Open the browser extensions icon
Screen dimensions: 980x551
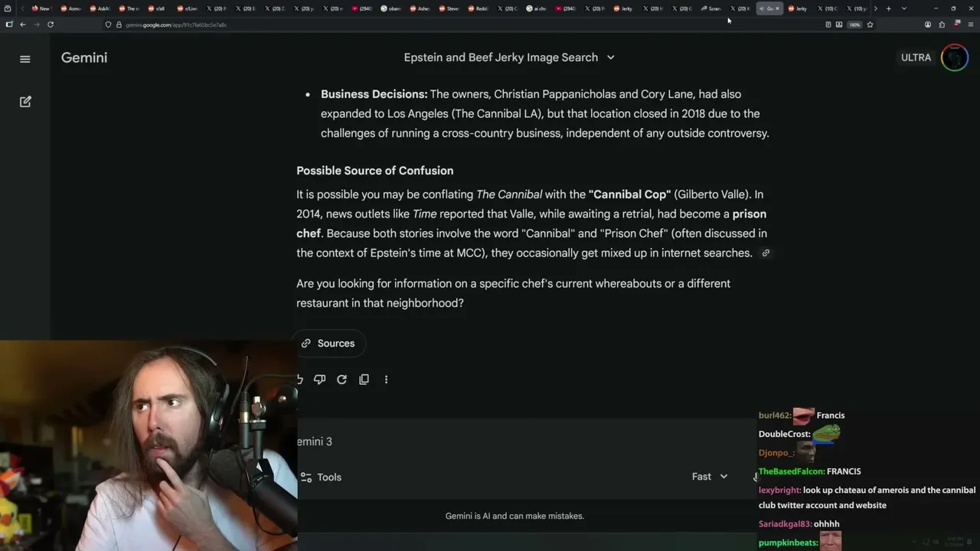(x=942, y=24)
